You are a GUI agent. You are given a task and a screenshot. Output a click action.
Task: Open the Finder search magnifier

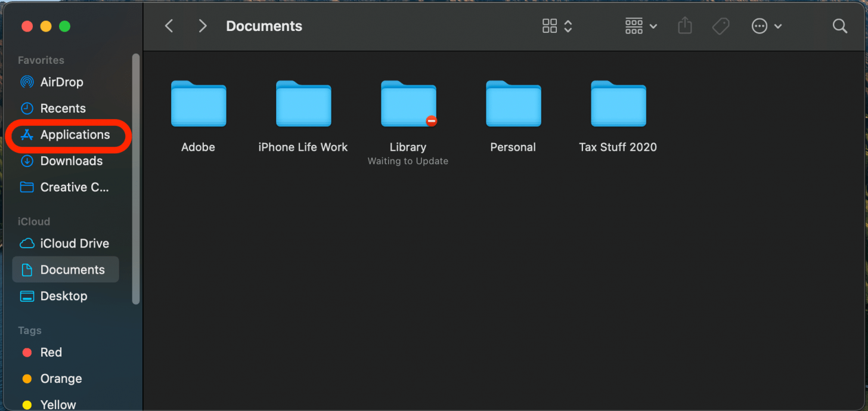click(x=840, y=26)
